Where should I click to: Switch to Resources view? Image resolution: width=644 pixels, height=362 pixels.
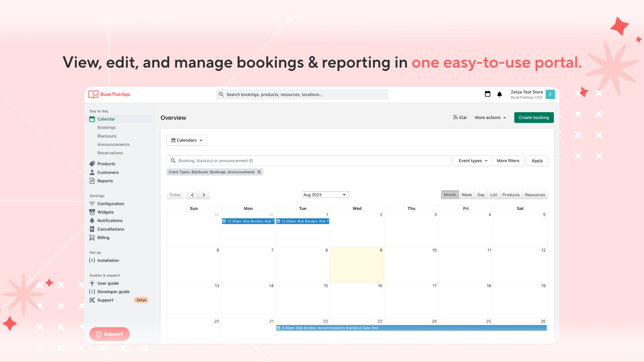(535, 195)
